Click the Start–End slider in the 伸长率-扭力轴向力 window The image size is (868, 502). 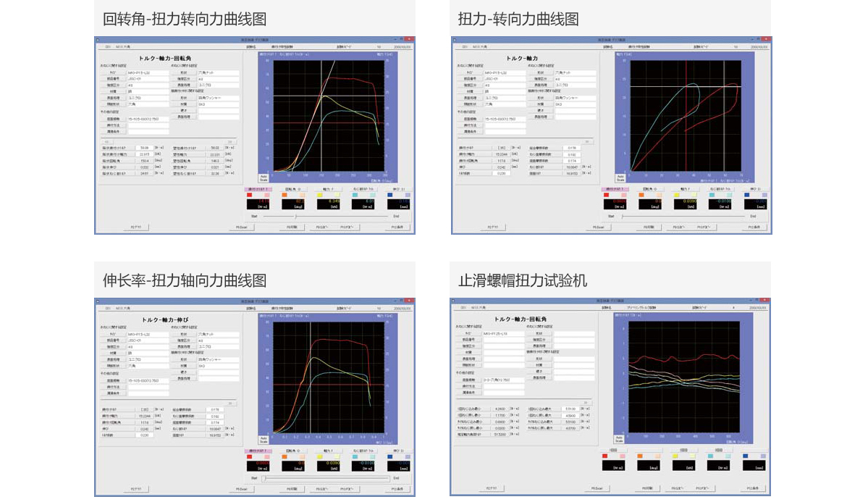point(326,478)
